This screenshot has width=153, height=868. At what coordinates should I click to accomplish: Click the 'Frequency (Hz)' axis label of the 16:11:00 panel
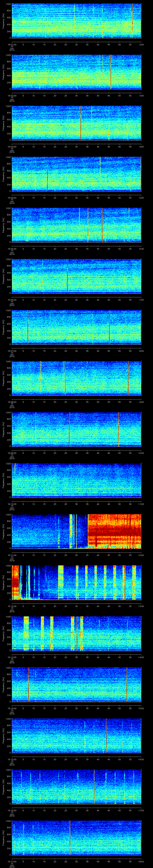point(3,532)
